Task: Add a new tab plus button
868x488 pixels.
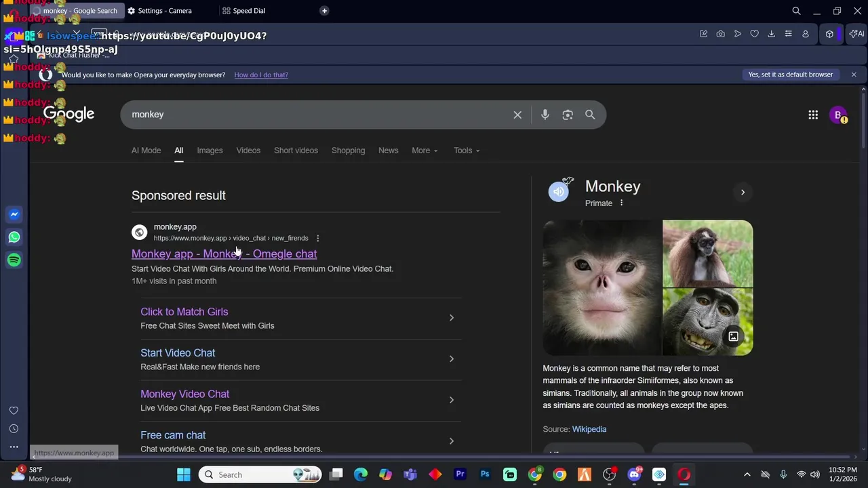Action: (324, 11)
